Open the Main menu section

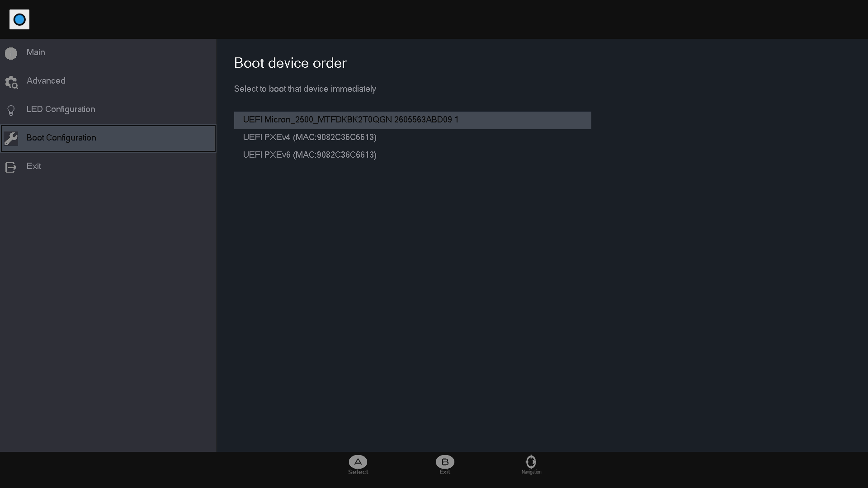[x=108, y=53]
